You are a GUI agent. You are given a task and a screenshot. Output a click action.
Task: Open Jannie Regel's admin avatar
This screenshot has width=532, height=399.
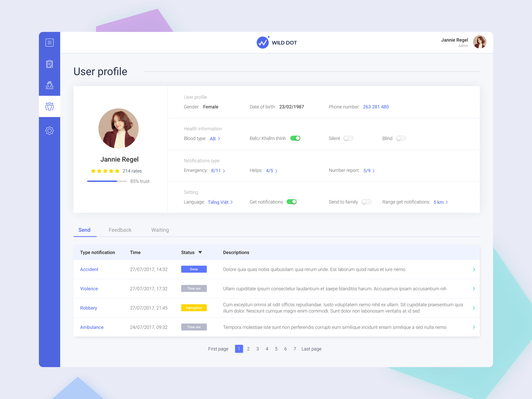[x=480, y=42]
